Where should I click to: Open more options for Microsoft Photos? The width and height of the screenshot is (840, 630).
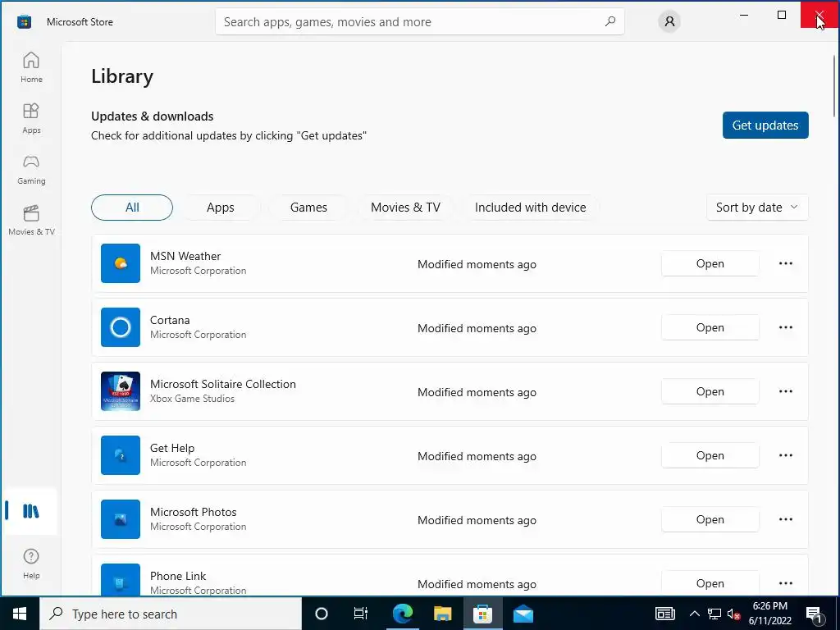pyautogui.click(x=785, y=519)
